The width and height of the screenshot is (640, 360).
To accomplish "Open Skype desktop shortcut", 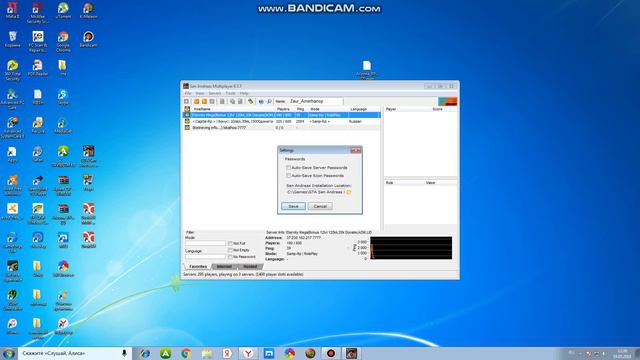I will coord(63,97).
